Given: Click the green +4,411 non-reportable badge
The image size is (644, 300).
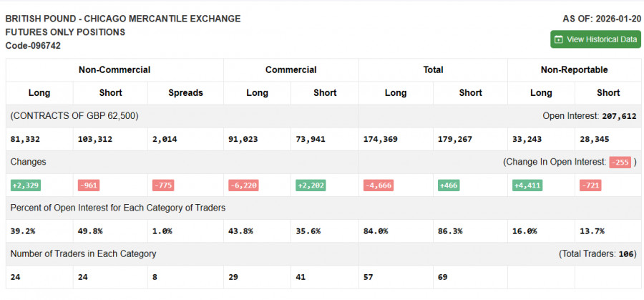Looking at the screenshot, I should tap(527, 185).
